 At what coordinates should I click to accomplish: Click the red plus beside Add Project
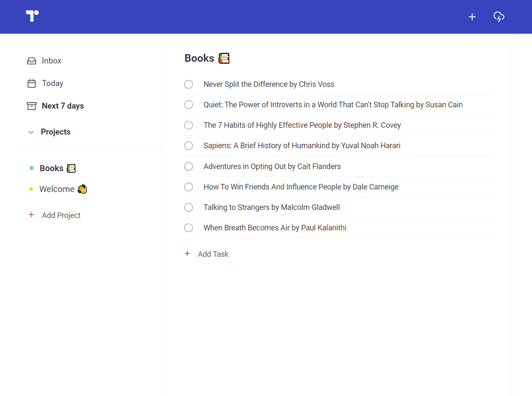31,215
